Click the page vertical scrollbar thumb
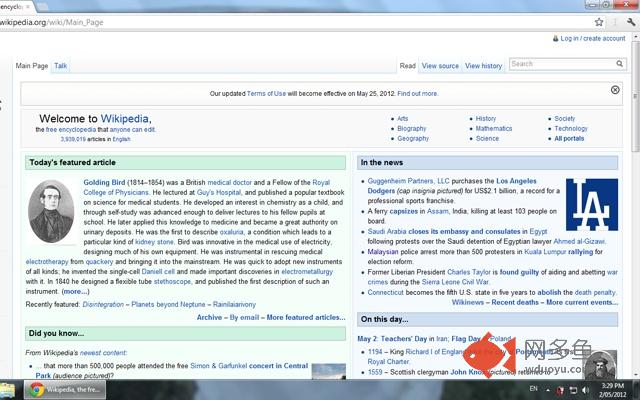Viewport: 640px width, 400px height. [636, 96]
